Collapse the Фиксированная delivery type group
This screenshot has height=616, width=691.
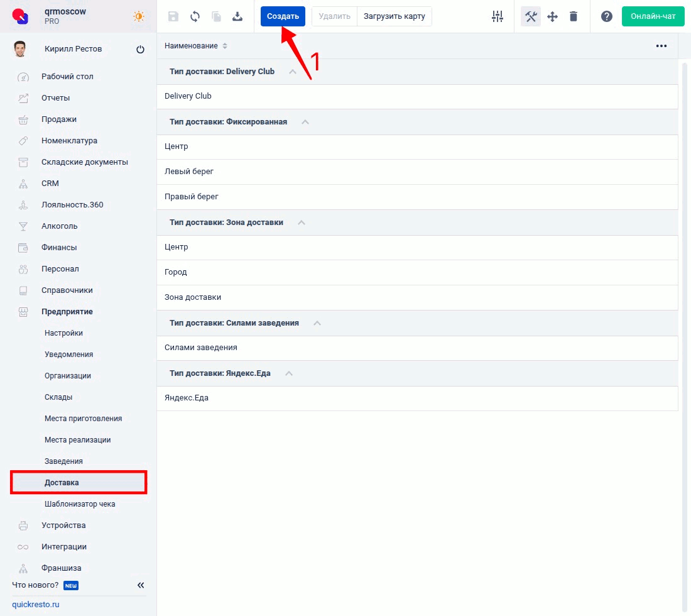[x=305, y=122]
